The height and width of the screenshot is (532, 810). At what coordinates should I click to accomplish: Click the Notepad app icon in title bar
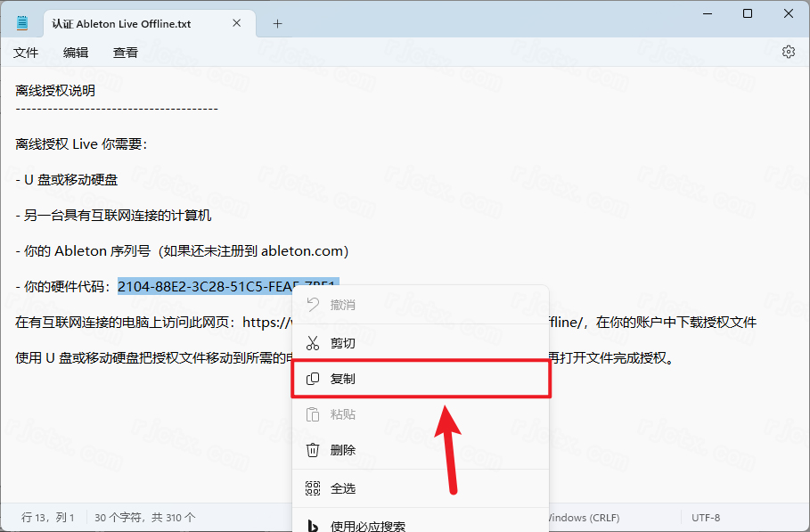(x=22, y=24)
